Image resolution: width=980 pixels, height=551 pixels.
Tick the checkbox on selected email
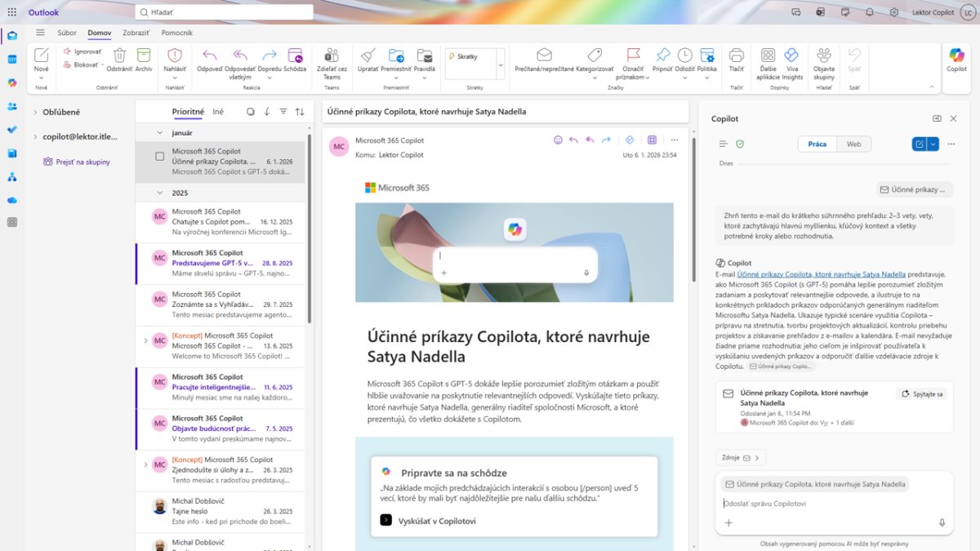pos(159,156)
